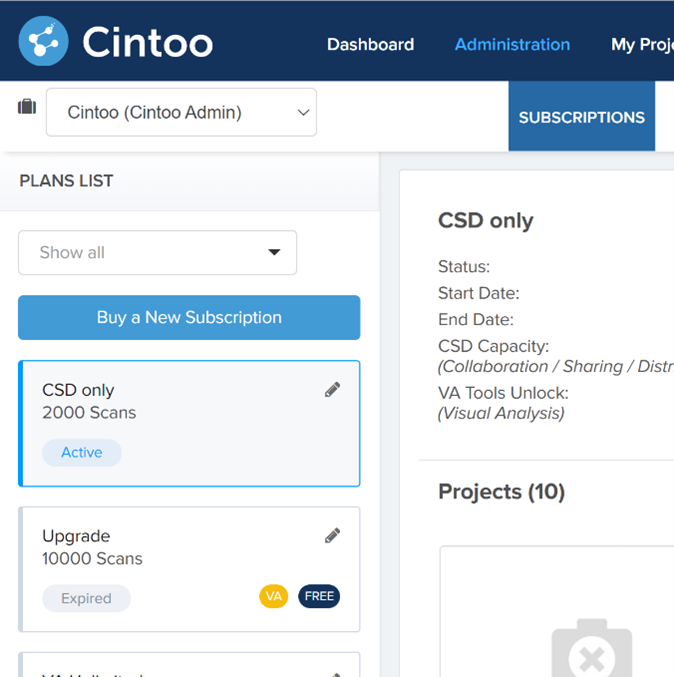The width and height of the screenshot is (674, 677).
Task: Click the CSD only details heading
Action: (x=486, y=221)
